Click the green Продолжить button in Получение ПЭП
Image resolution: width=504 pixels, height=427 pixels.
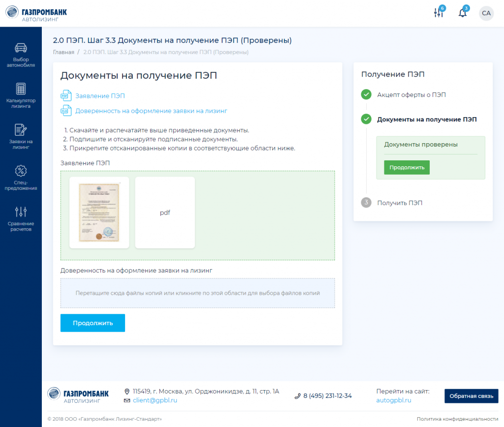[407, 167]
